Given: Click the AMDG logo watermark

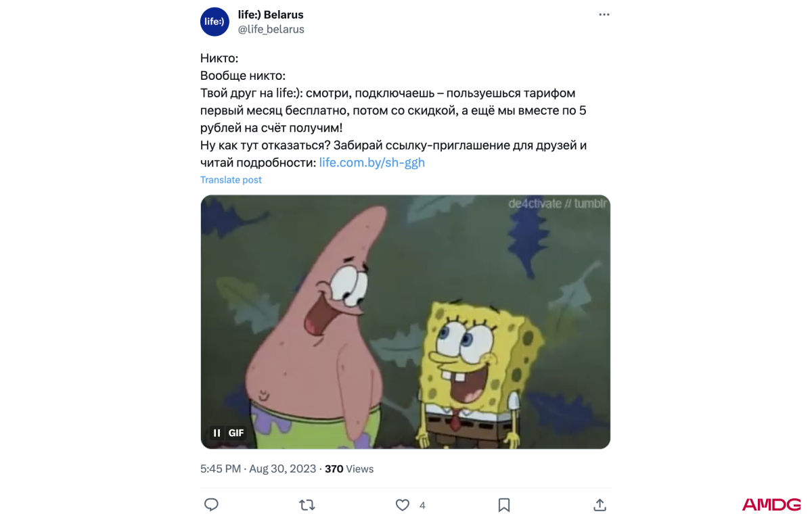Looking at the screenshot, I should tap(771, 504).
